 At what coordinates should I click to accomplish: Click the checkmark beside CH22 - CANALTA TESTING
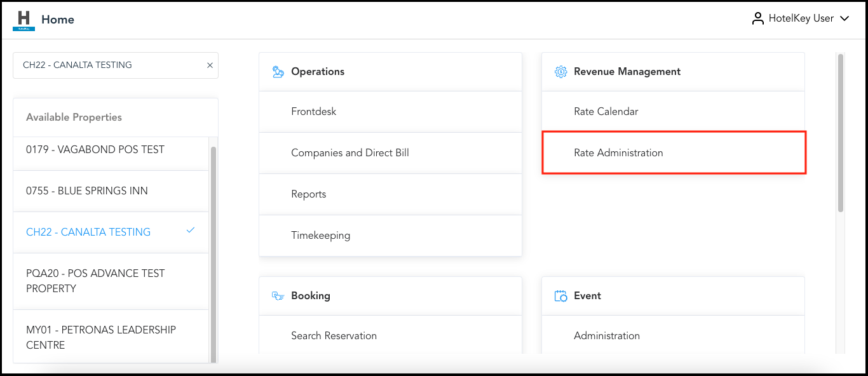(190, 231)
